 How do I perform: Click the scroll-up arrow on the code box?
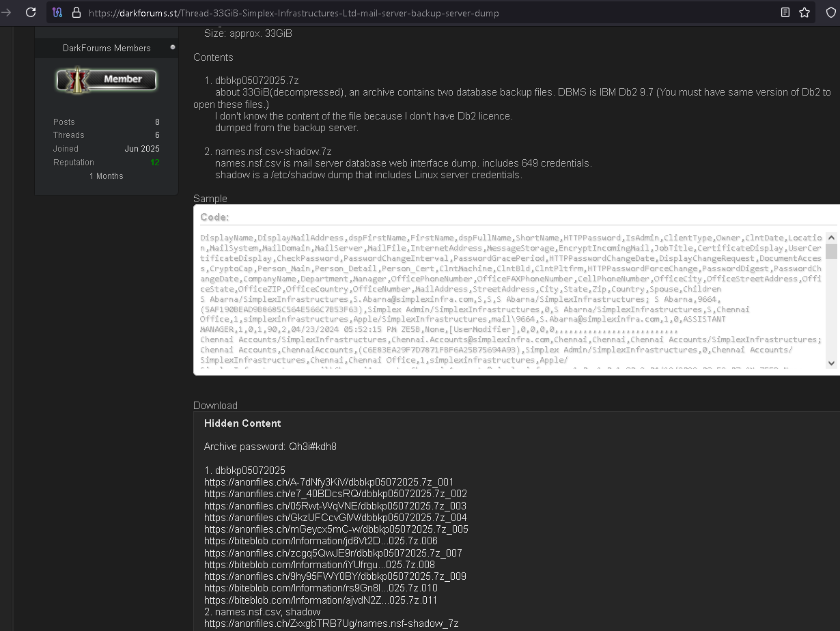click(x=830, y=236)
